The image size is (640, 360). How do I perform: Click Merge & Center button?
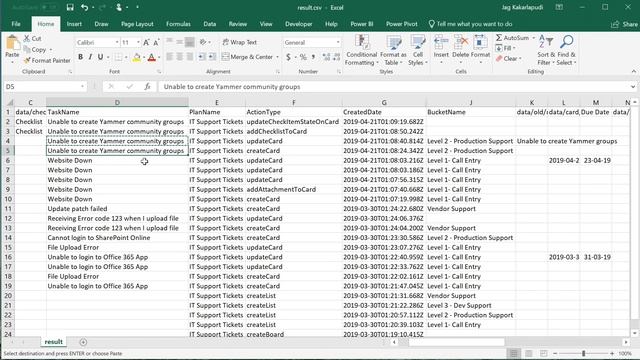[247, 57]
